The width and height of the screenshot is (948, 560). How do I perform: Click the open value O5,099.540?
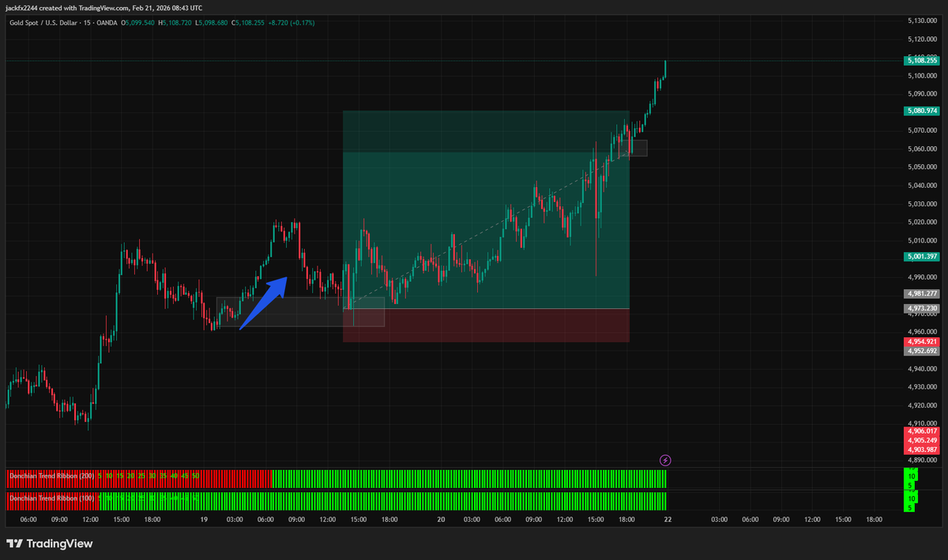(x=137, y=22)
